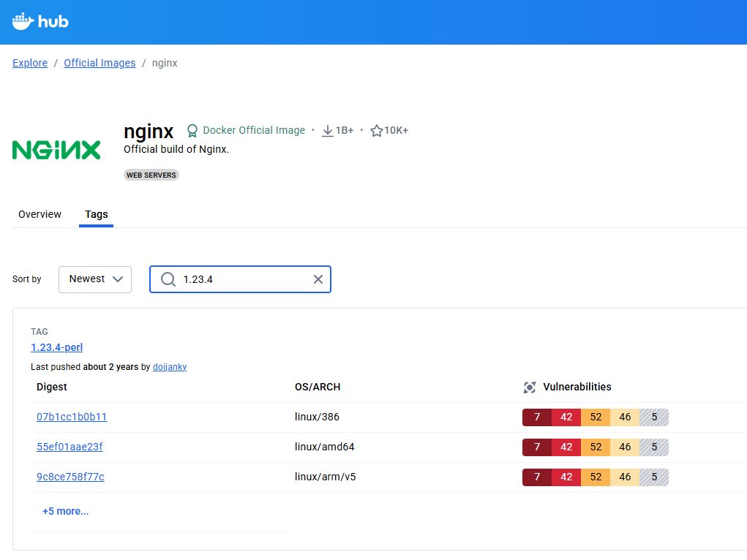Click unspecified count 5 in linux/amd64 row
The width and height of the screenshot is (747, 560).
tap(654, 447)
